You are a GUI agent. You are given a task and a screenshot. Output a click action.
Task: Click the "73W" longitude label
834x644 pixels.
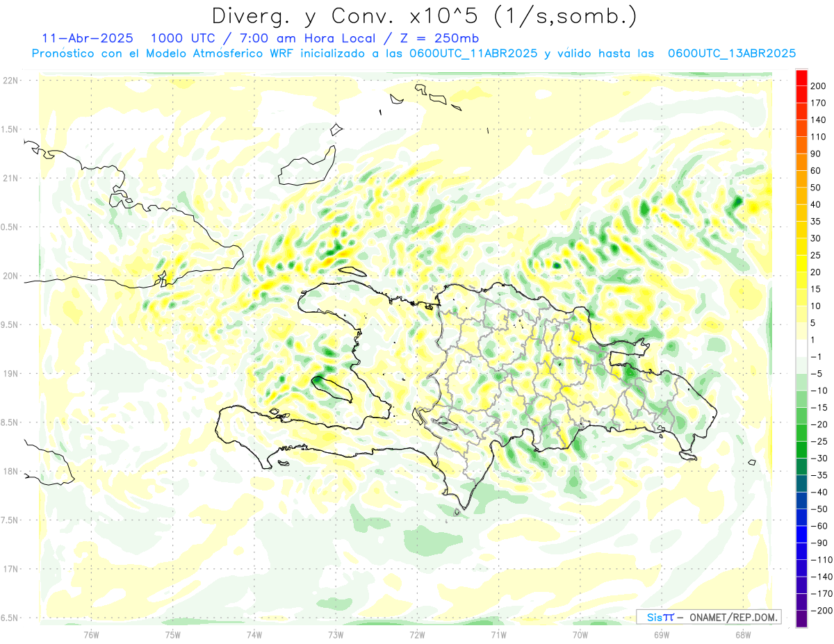click(x=336, y=636)
